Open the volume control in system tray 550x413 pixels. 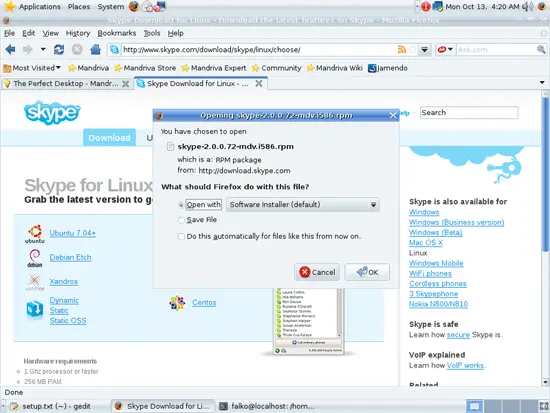[527, 6]
